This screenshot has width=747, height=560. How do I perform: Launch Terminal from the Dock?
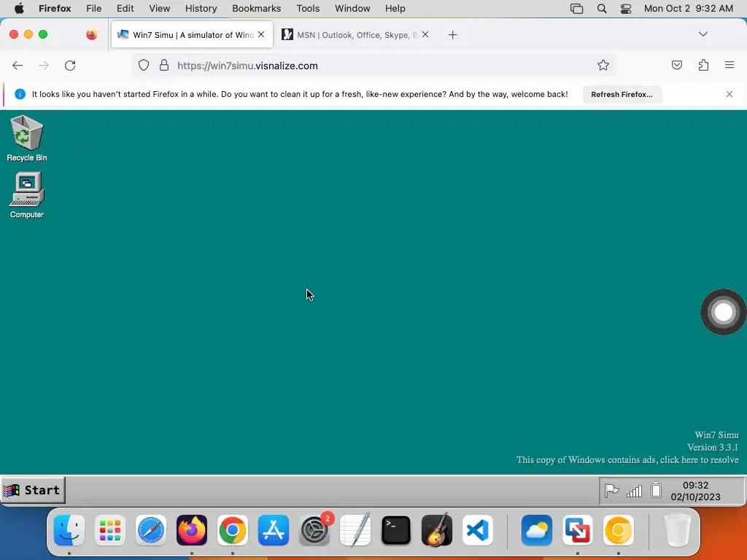tap(396, 529)
